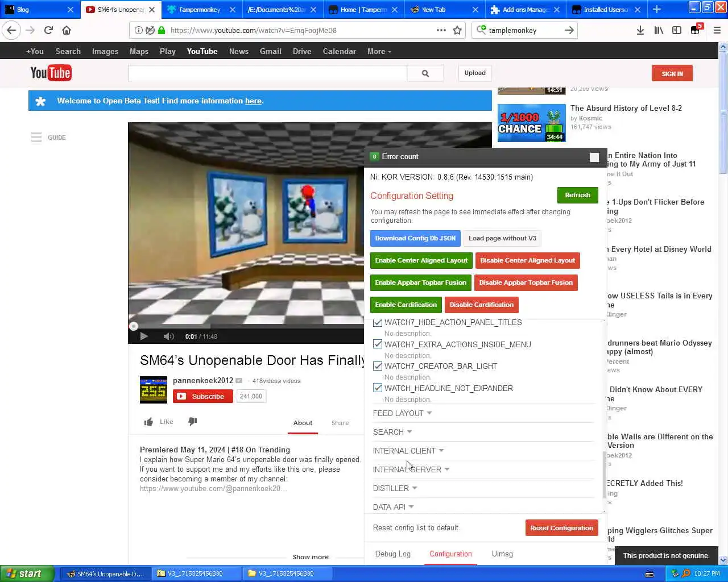Open the More dropdown in the Google bar
Image resolution: width=728 pixels, height=582 pixels.
coord(379,51)
